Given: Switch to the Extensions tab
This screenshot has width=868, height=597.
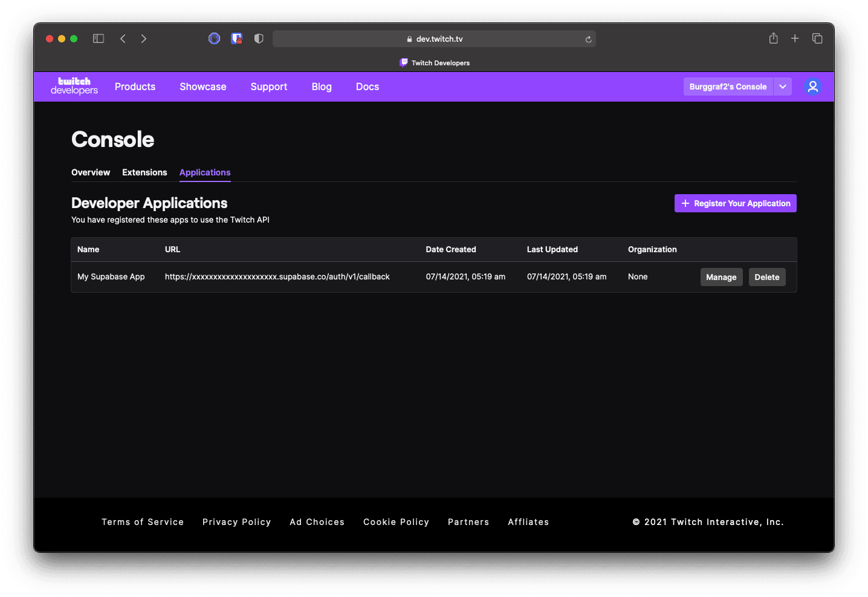Looking at the screenshot, I should coord(144,172).
